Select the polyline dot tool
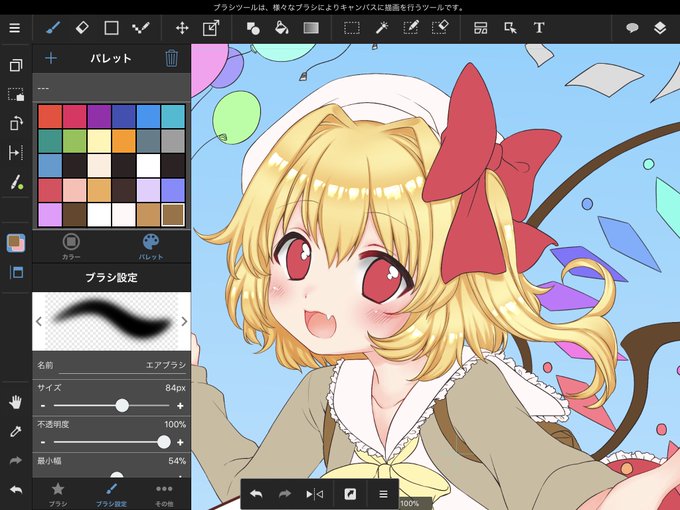The image size is (680, 510). point(141,28)
